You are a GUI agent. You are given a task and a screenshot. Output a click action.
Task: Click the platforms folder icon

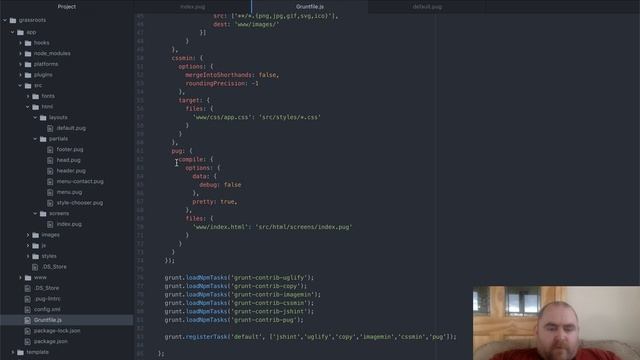click(28, 64)
